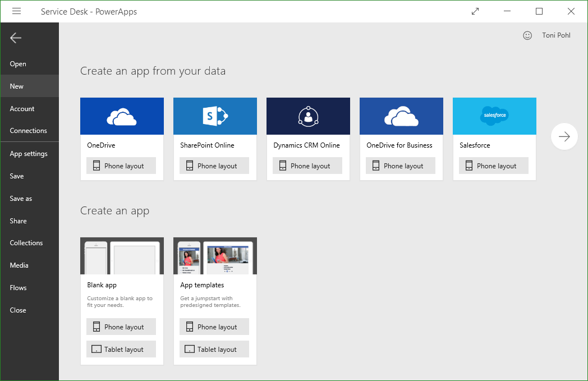
Task: Choose Phone layout under App templates
Action: (214, 327)
